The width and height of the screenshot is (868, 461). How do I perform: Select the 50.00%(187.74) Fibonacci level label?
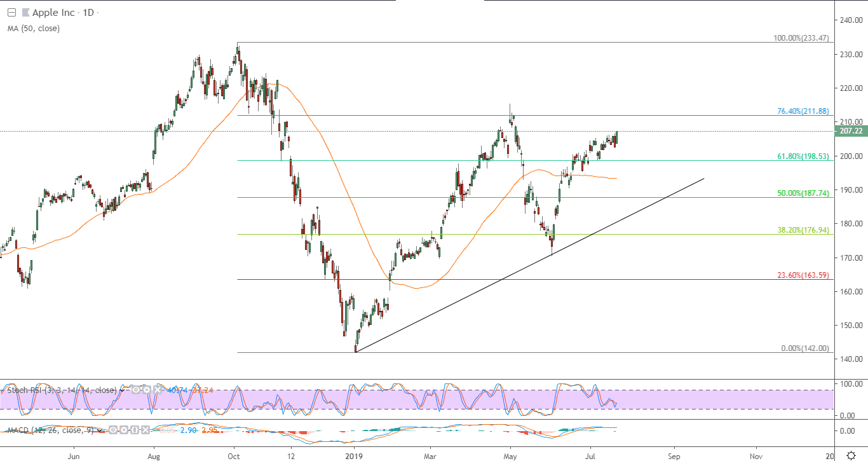[x=803, y=193]
